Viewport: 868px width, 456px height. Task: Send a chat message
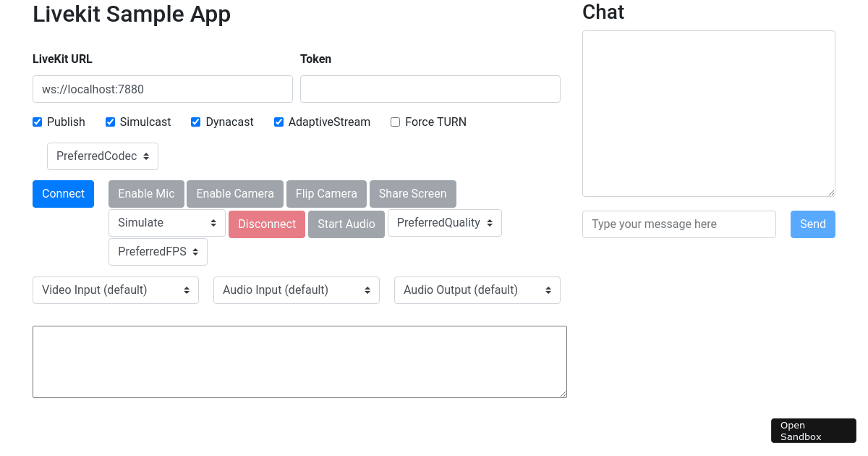click(x=812, y=224)
